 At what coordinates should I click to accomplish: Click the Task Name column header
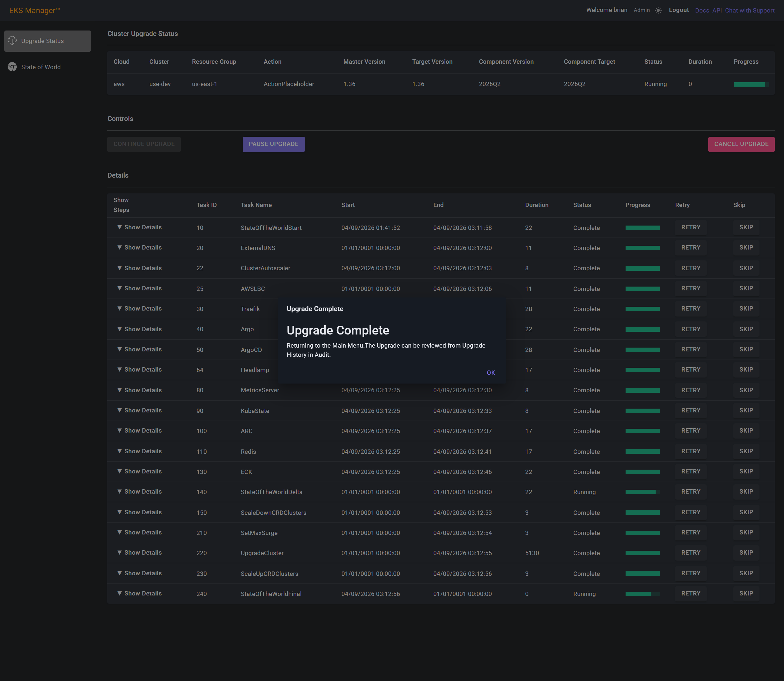click(256, 205)
